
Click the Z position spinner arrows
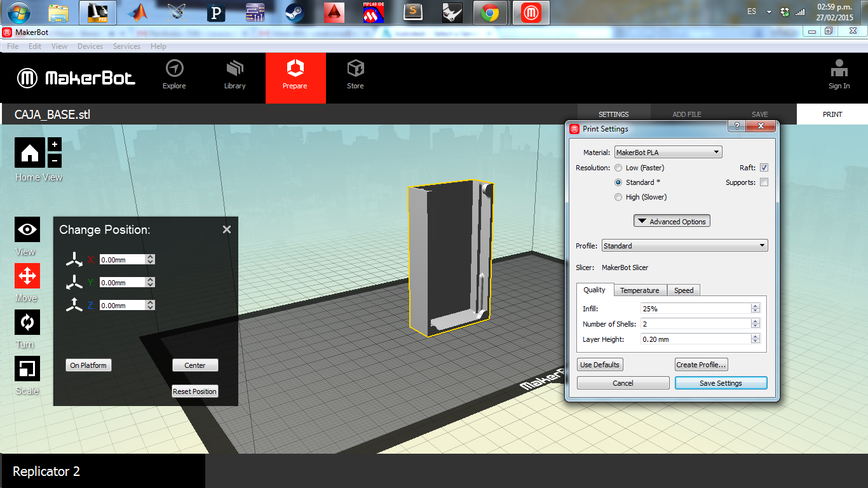(150, 305)
